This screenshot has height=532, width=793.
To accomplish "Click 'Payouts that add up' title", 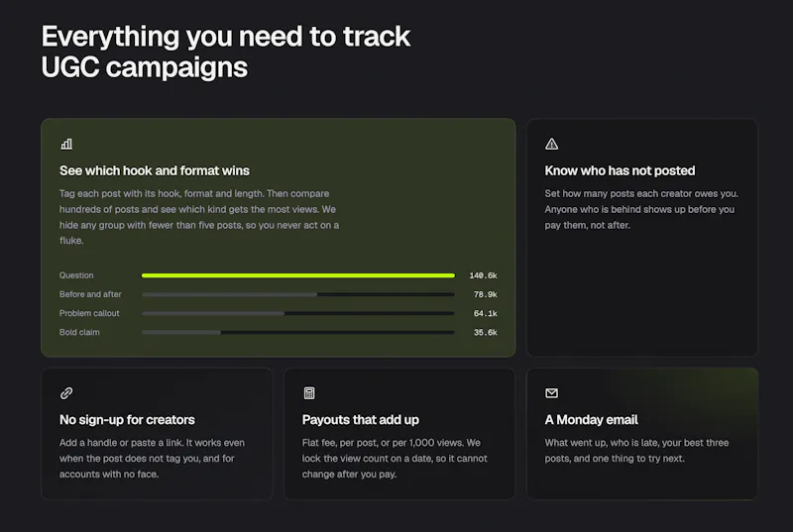I will (x=361, y=420).
